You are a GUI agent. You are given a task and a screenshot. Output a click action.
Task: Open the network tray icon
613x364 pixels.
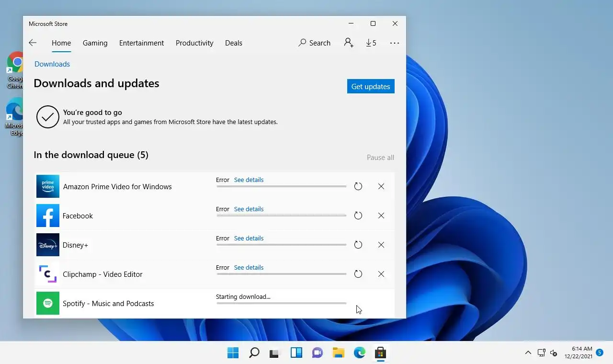click(542, 353)
